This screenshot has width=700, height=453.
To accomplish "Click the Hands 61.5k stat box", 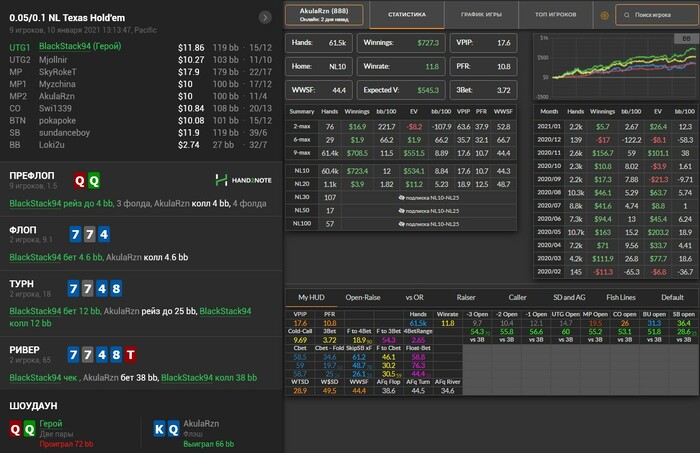I will pos(319,43).
